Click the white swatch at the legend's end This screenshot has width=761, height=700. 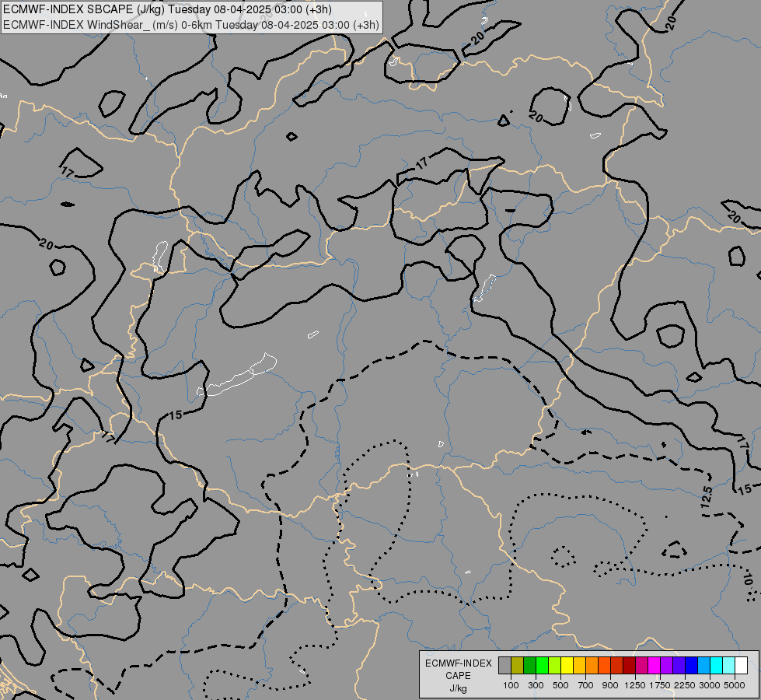coord(741,665)
